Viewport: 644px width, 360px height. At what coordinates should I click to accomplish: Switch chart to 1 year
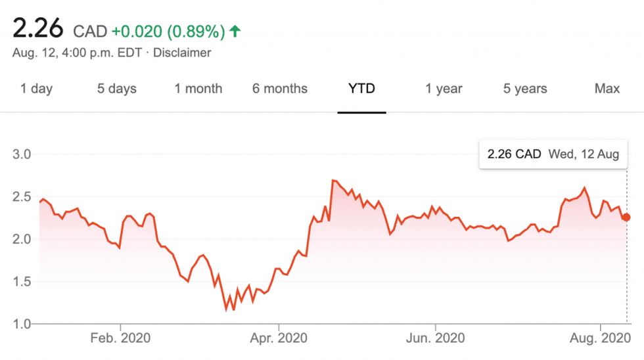[444, 89]
